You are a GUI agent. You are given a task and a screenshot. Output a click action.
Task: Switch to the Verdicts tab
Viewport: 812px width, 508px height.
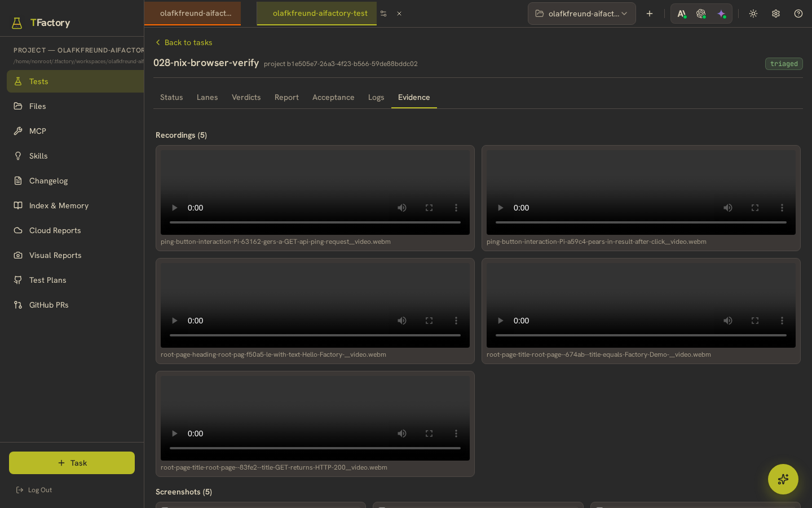point(246,97)
